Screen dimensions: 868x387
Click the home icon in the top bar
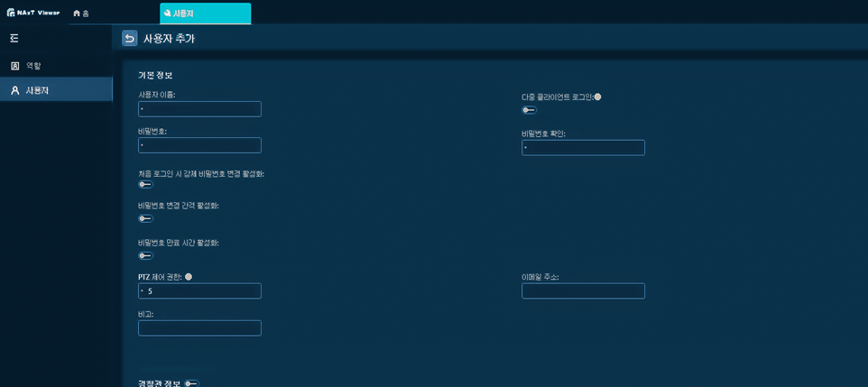[77, 14]
